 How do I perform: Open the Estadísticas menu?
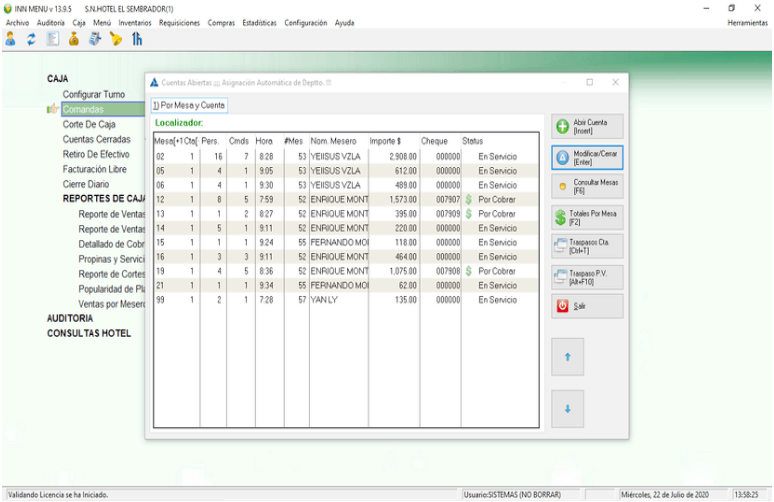coord(260,23)
